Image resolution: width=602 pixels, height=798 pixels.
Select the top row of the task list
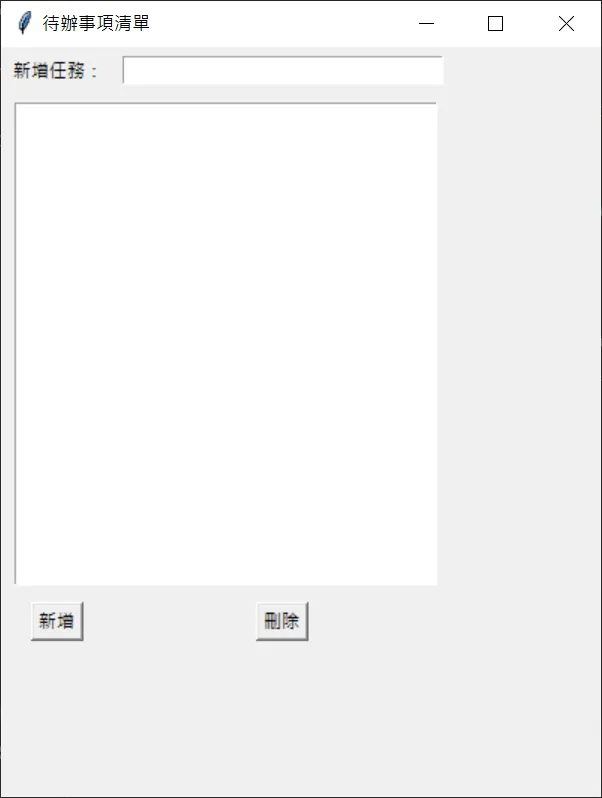pos(226,113)
